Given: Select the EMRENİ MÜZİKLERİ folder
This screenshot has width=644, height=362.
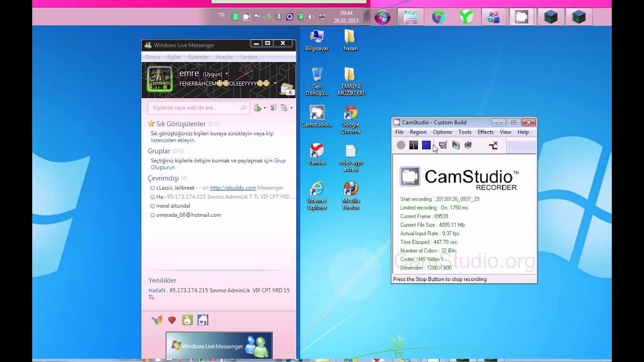Looking at the screenshot, I should 351,81.
